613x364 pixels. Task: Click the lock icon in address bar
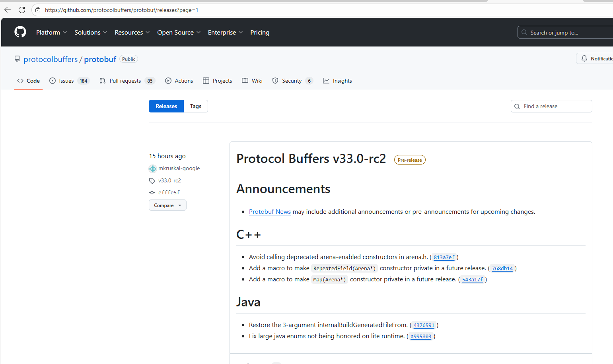tap(38, 10)
